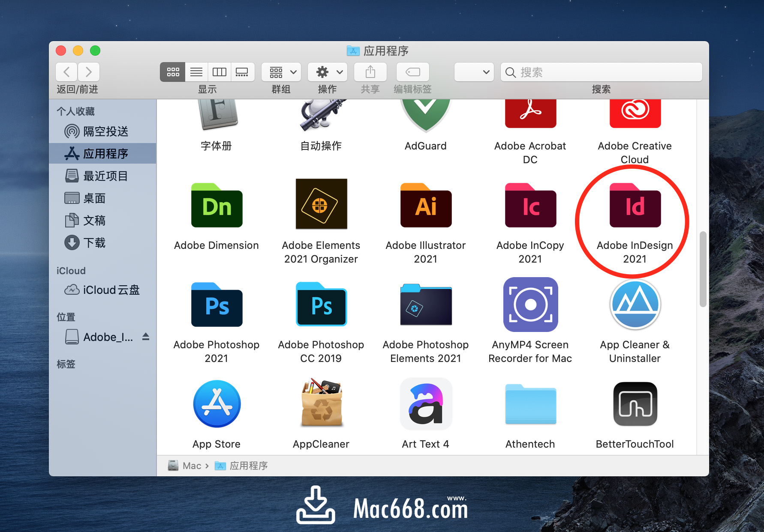Viewport: 764px width, 532px height.
Task: Switch to icon view
Action: (173, 72)
